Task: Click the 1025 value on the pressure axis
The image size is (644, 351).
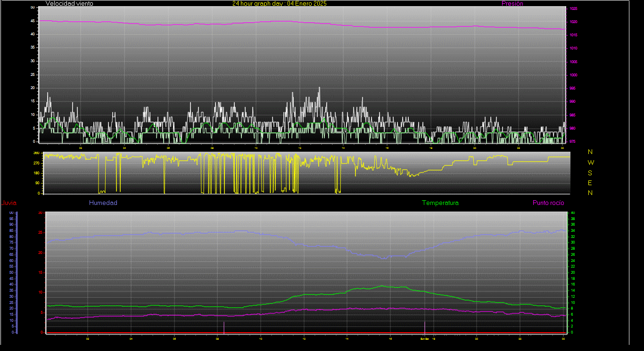Action: [x=573, y=9]
